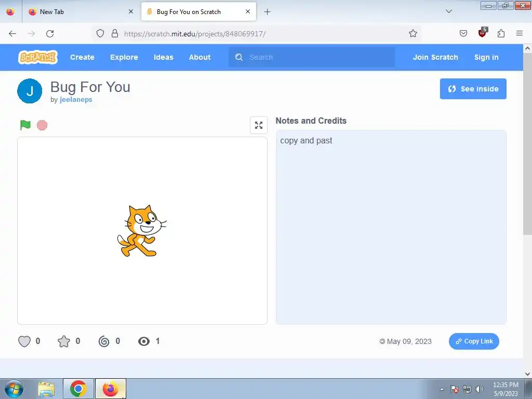Click the network tray icon
Screen dimensions: 532x399
pos(467,389)
